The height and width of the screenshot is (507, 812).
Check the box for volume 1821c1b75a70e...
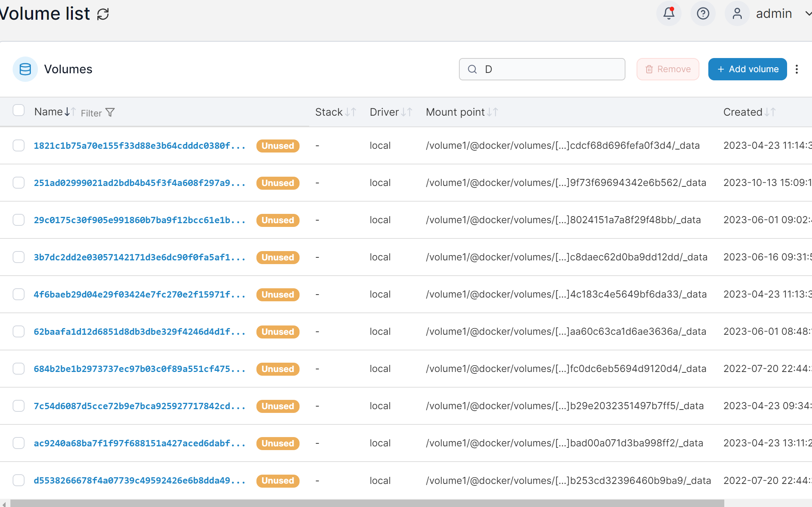[19, 145]
